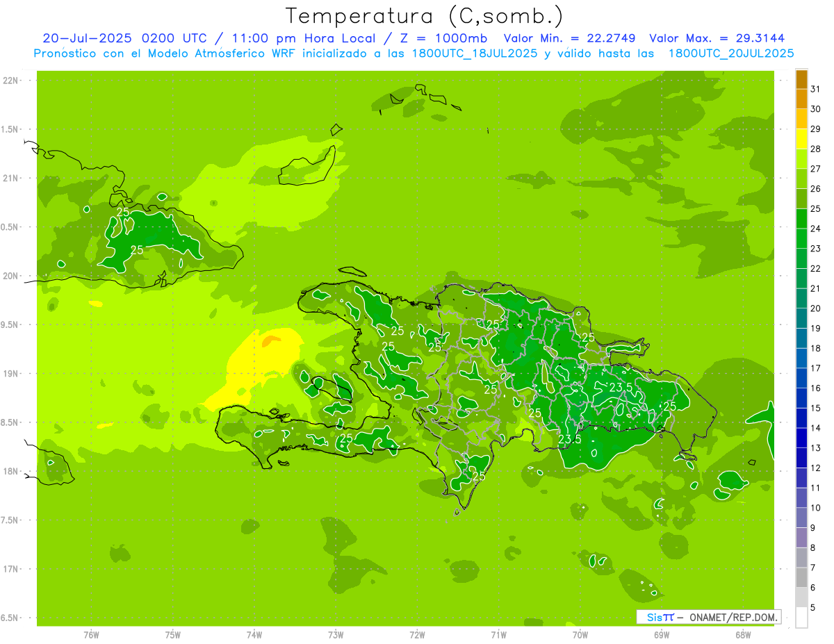The width and height of the screenshot is (834, 644).
Task: Click the legend value 30
Action: click(816, 109)
